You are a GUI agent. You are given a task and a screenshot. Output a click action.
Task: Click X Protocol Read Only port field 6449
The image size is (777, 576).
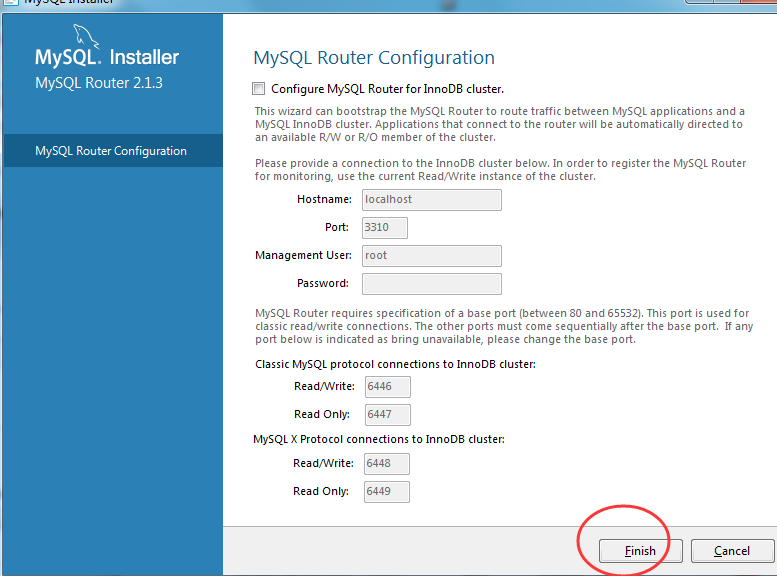click(x=387, y=492)
